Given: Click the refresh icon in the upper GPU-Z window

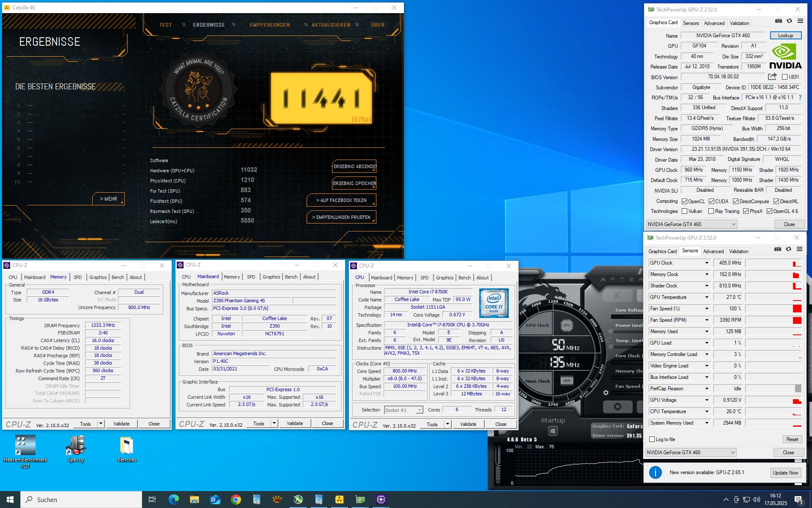Looking at the screenshot, I should point(789,21).
